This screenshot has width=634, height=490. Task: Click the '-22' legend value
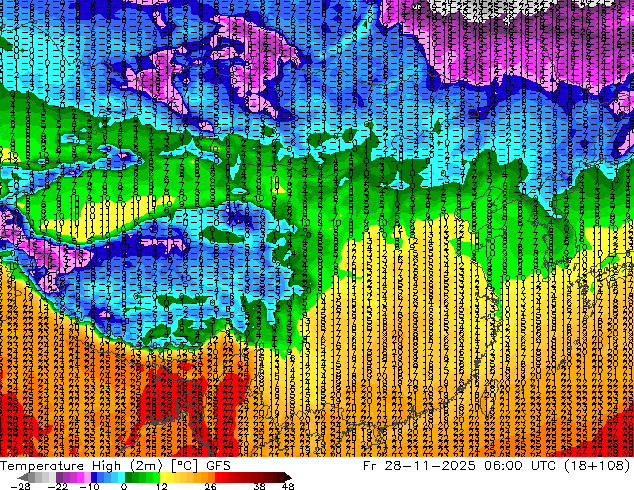pos(58,486)
